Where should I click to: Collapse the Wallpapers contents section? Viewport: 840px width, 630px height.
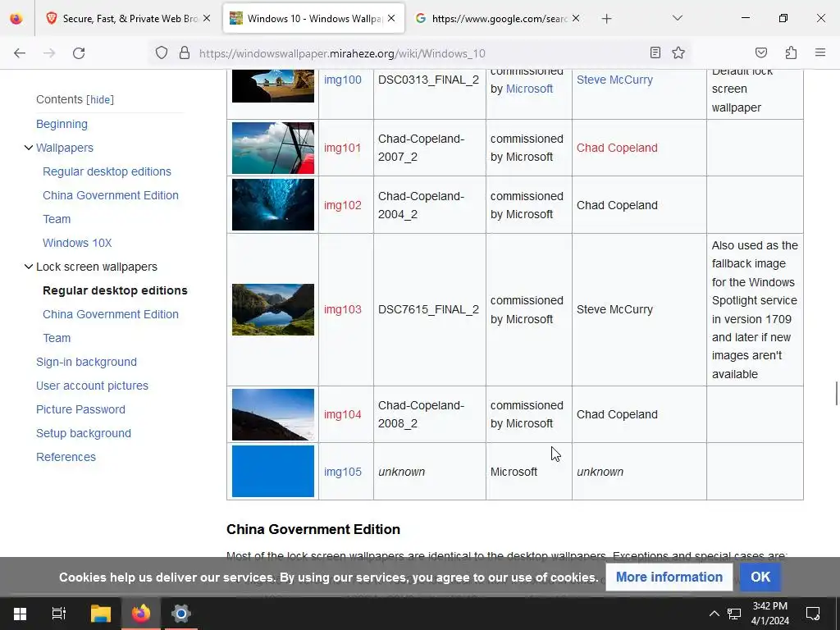coord(29,148)
